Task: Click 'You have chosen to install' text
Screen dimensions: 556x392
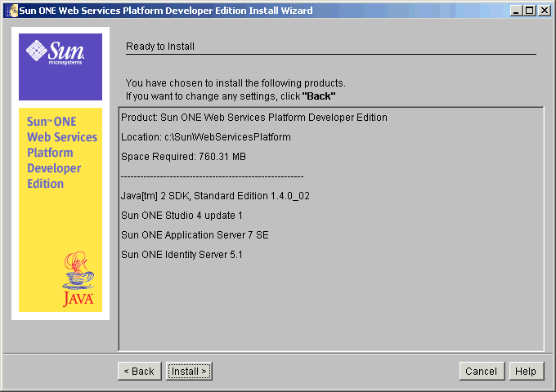Action: pyautogui.click(x=235, y=83)
